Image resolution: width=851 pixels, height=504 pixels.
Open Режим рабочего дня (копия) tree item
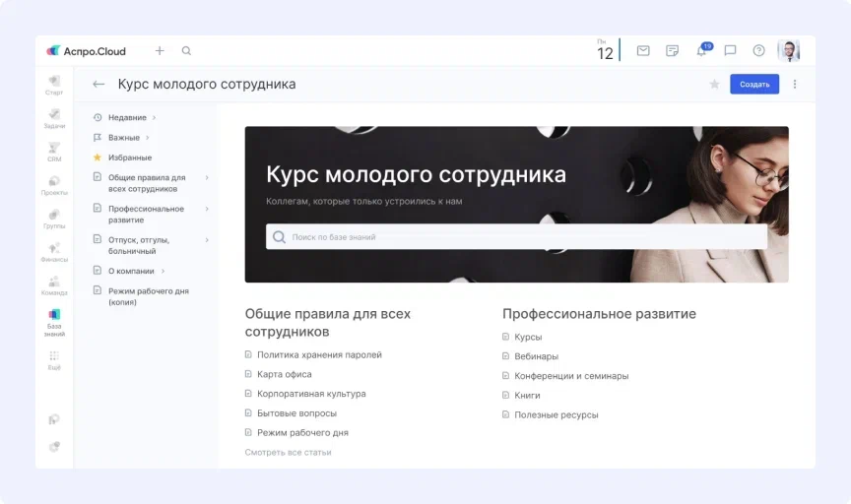coord(148,296)
